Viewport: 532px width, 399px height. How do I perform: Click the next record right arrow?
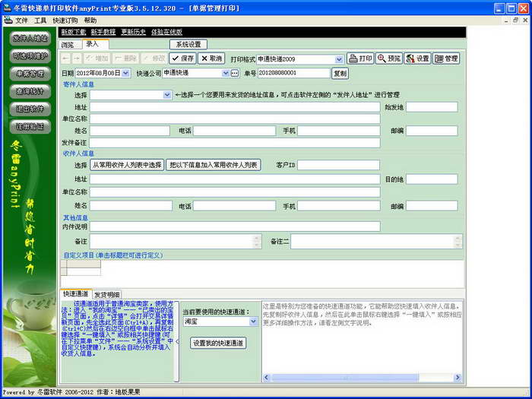[x=77, y=59]
